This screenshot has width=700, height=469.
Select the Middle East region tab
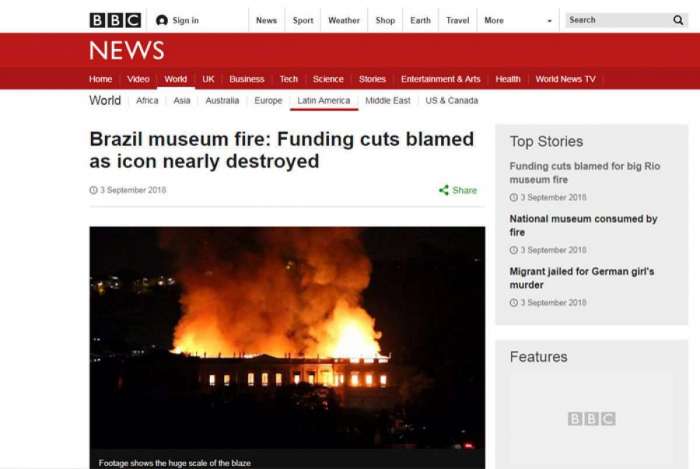pyautogui.click(x=388, y=101)
